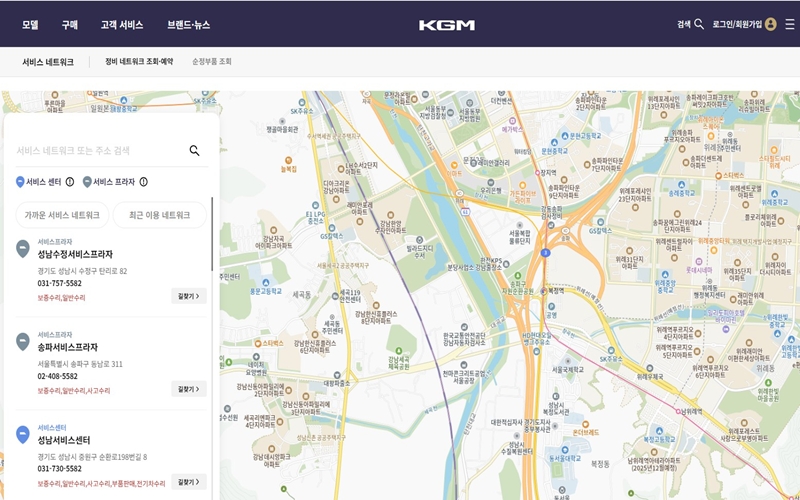Click 보증수리,일반수리,사고수리 text under 송파서비스프라자
The width and height of the screenshot is (800, 500).
click(x=73, y=391)
